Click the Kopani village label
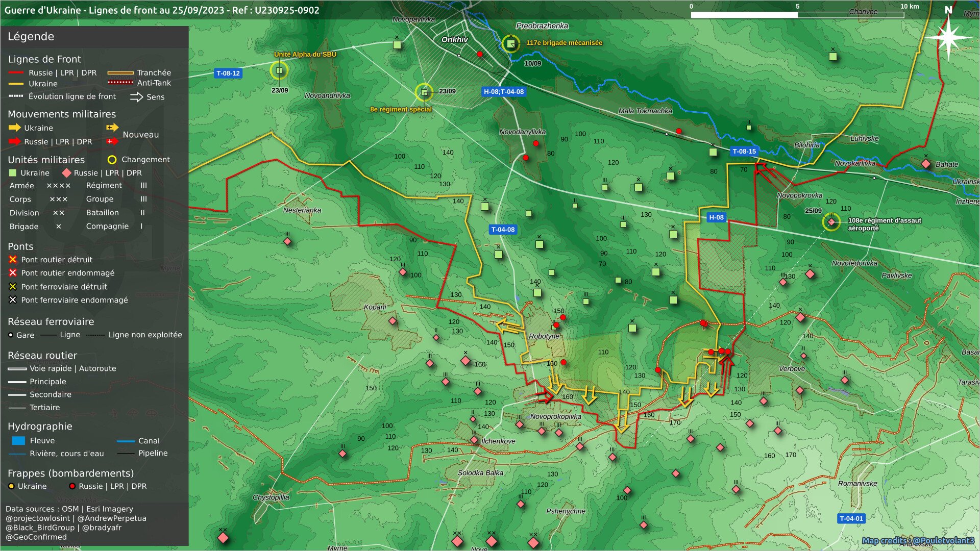Screen dimensions: 980x551 point(375,307)
